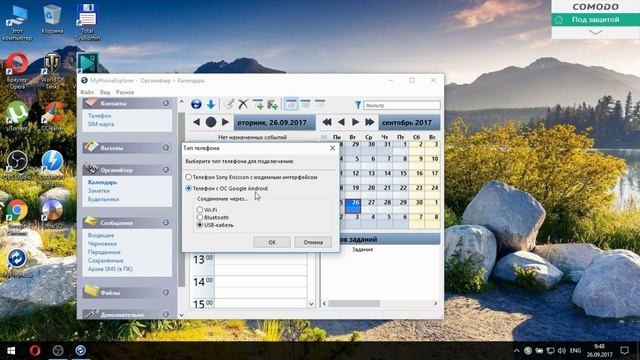Viewport: 640px width, 360px height.
Task: Go to next day arrow
Action: 225,122
